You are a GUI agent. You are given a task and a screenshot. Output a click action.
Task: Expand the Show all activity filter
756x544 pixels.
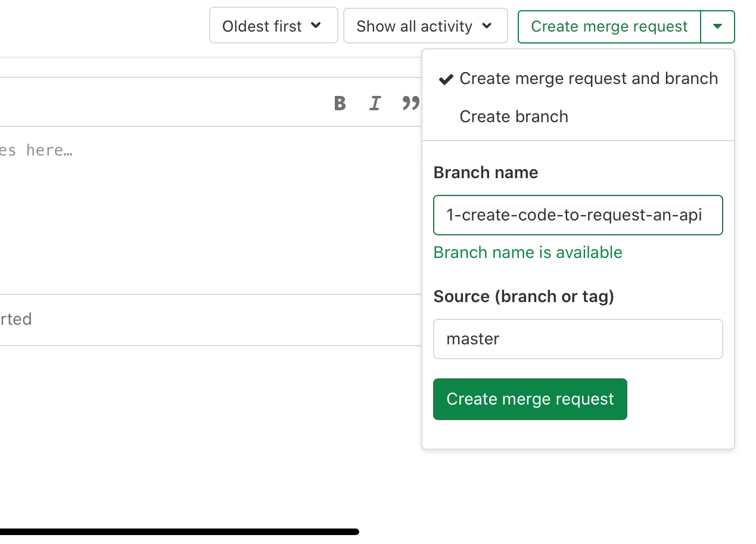tap(425, 26)
